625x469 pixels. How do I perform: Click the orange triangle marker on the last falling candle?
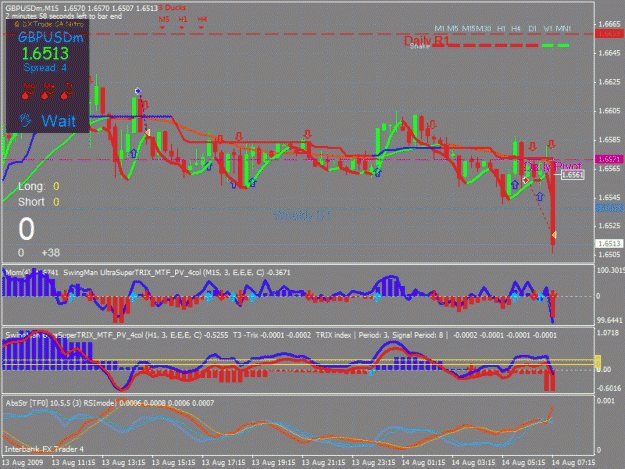pos(554,235)
